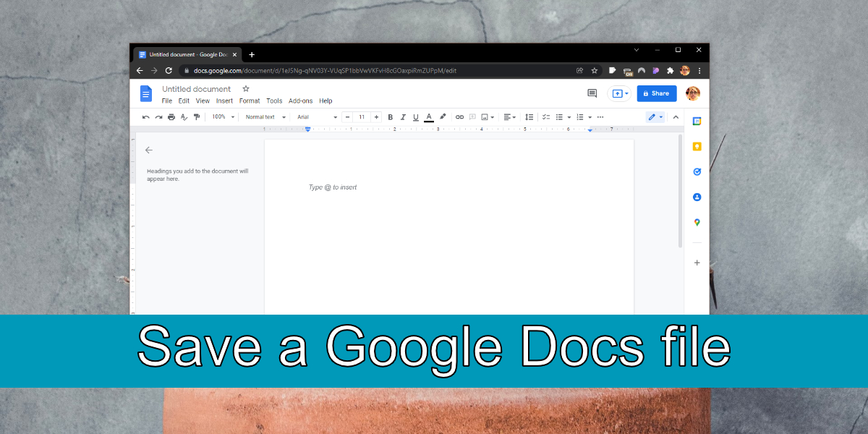Open the Chrome extensions puzzle icon
Viewport: 868px width, 434px height.
[670, 71]
